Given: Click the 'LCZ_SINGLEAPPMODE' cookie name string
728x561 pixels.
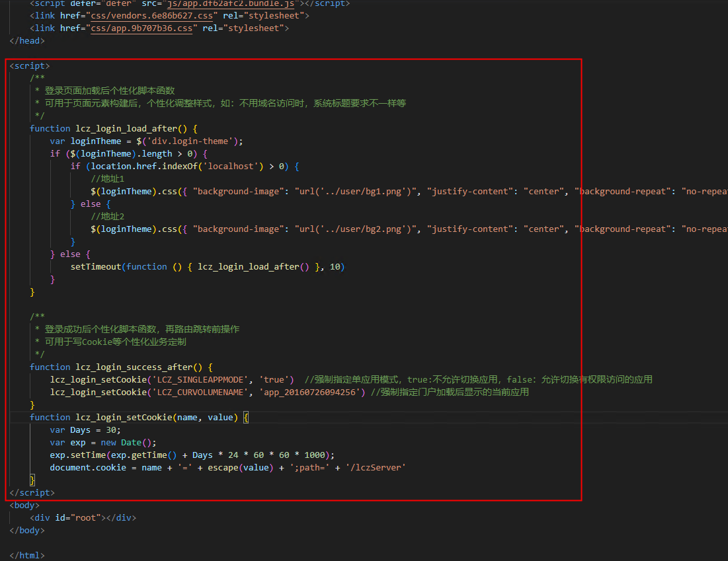Looking at the screenshot, I should [x=201, y=379].
